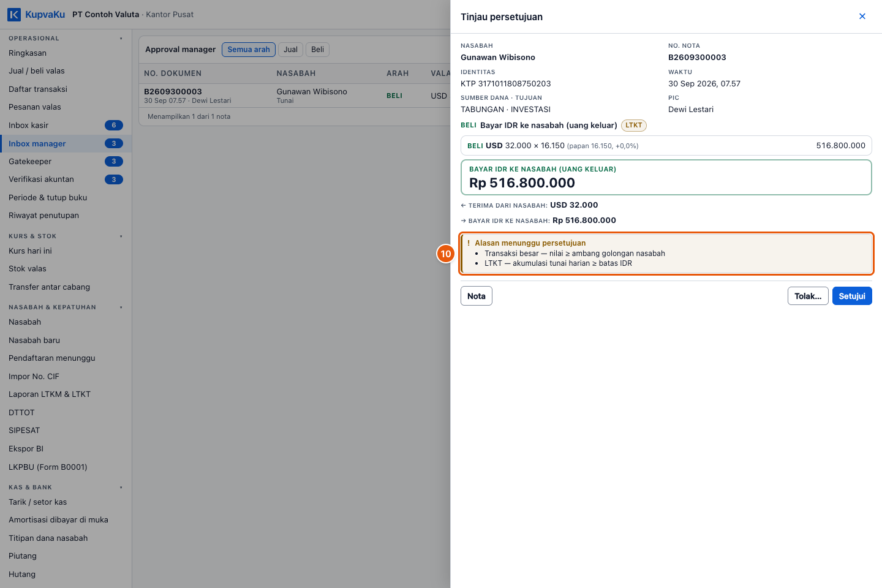Open Riwayat penutupan
This screenshot has width=882, height=588.
(x=66, y=216)
